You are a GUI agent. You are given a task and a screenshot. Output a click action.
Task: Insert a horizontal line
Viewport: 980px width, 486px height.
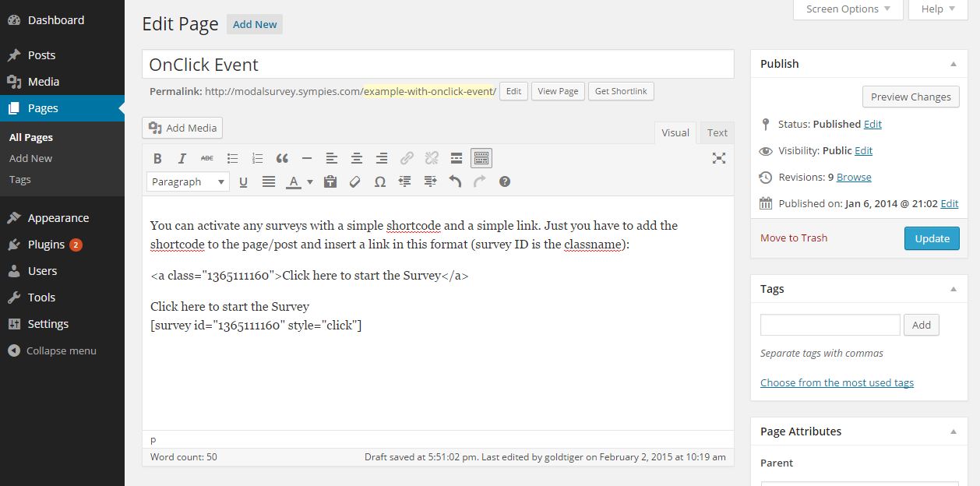click(x=307, y=158)
